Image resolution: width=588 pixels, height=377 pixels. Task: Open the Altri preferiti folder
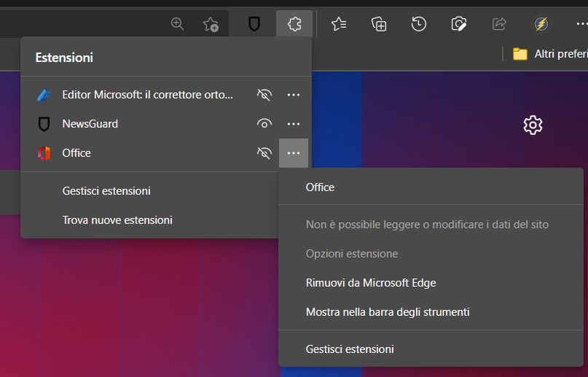(x=550, y=54)
